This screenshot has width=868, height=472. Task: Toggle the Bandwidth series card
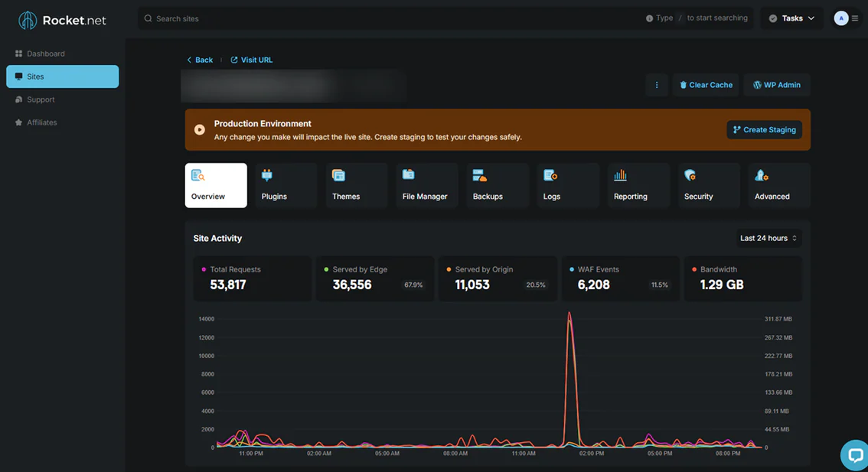click(743, 278)
